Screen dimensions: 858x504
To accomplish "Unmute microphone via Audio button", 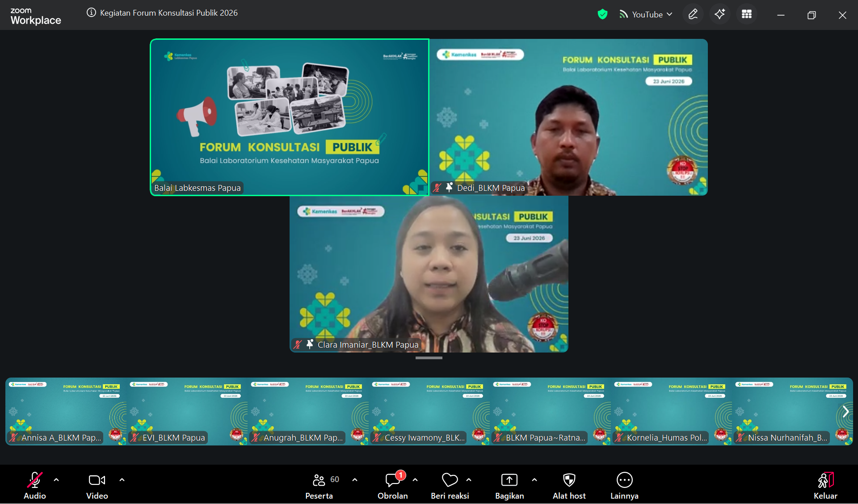I will pos(35,485).
